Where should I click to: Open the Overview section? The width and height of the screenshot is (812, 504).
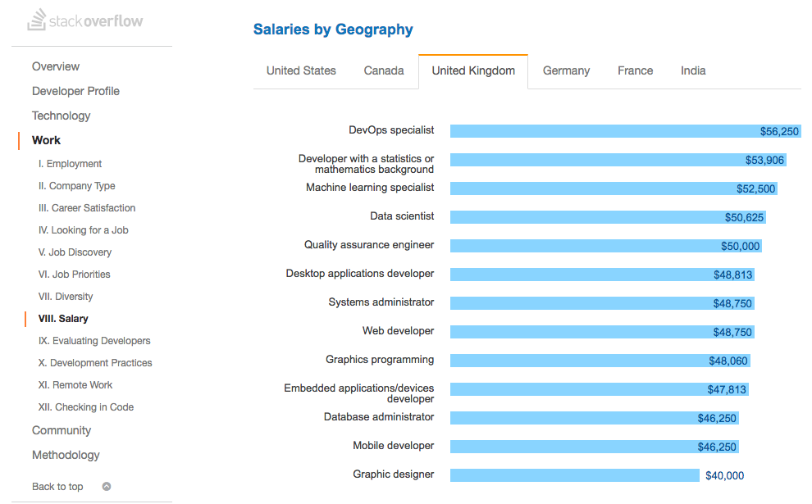tap(56, 66)
